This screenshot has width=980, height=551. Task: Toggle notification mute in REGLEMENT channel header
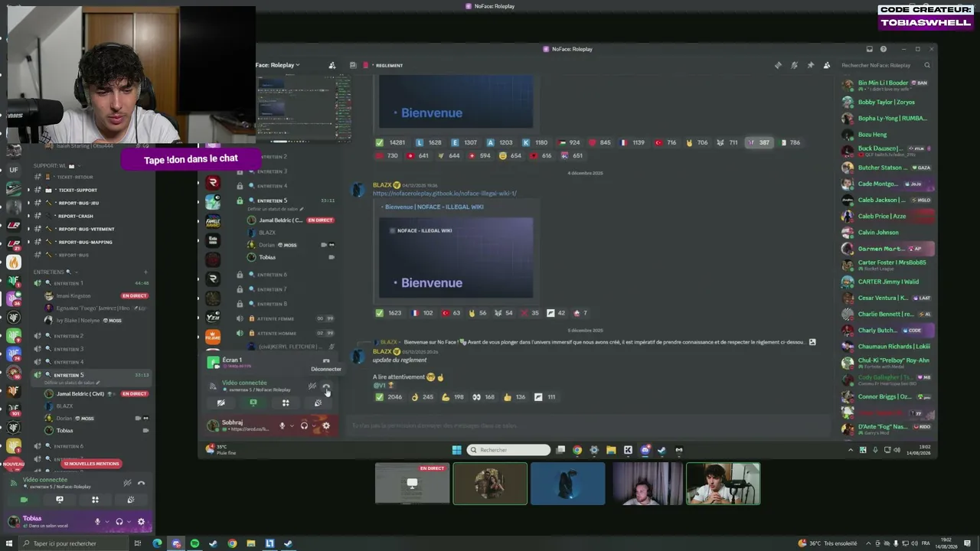(794, 65)
